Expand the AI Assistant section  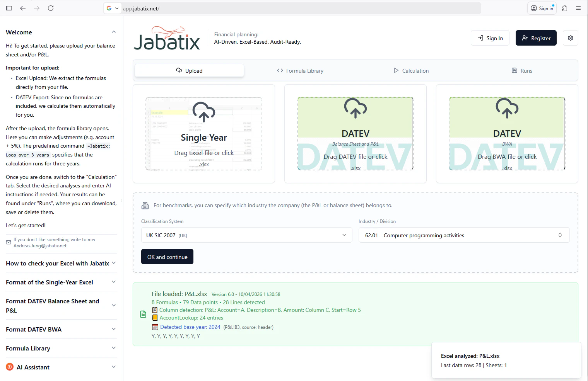(x=113, y=367)
